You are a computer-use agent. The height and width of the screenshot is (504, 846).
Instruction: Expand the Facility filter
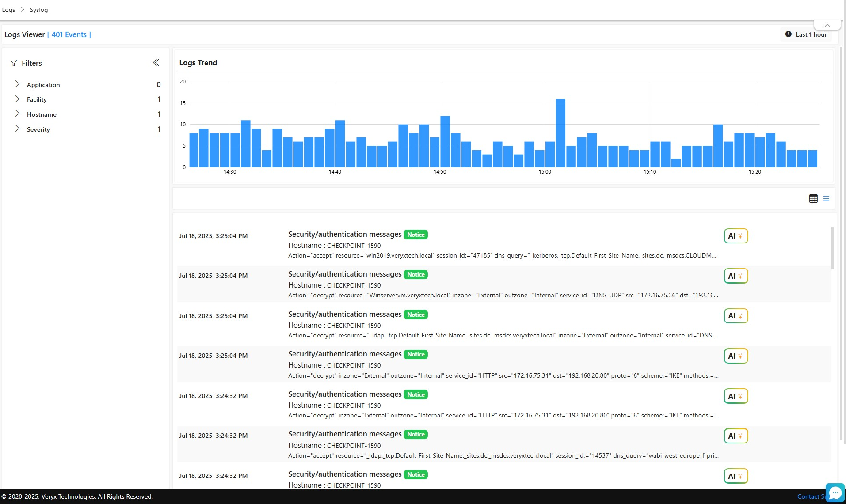[x=17, y=99]
